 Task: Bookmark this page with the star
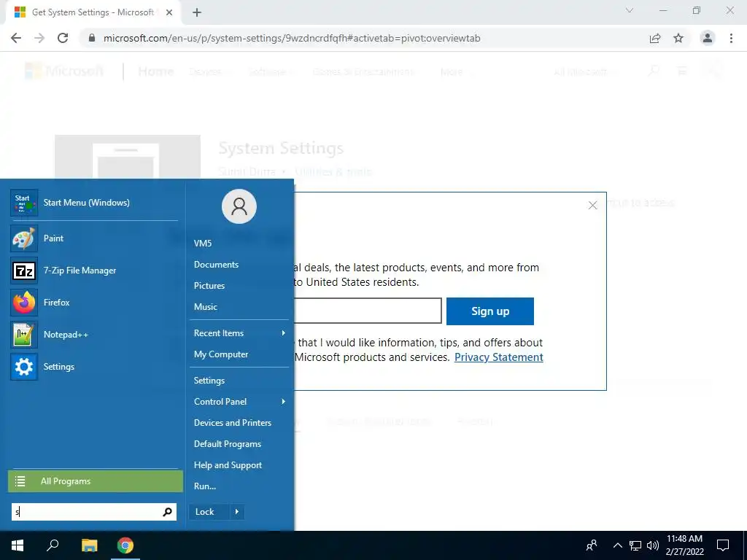[x=678, y=38]
